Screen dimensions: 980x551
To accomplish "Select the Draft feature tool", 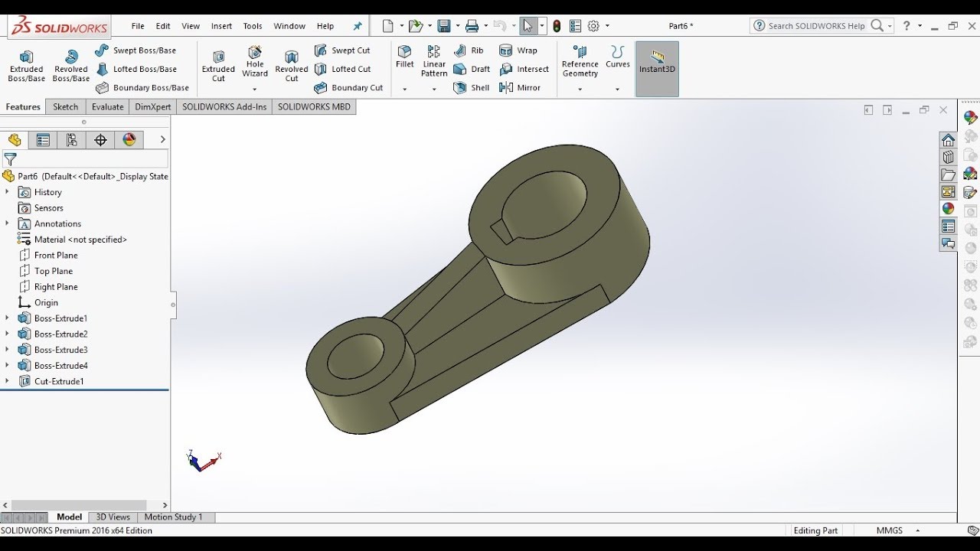I will click(x=472, y=69).
